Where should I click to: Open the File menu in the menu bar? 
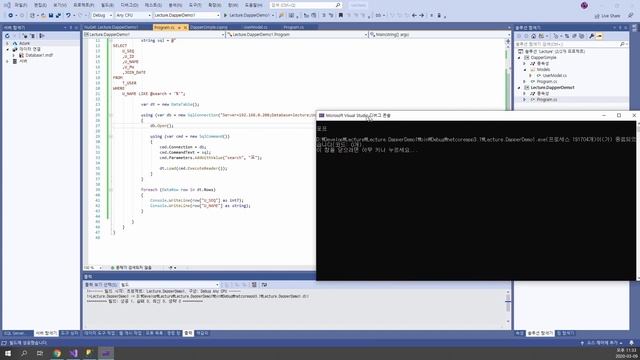coord(20,5)
